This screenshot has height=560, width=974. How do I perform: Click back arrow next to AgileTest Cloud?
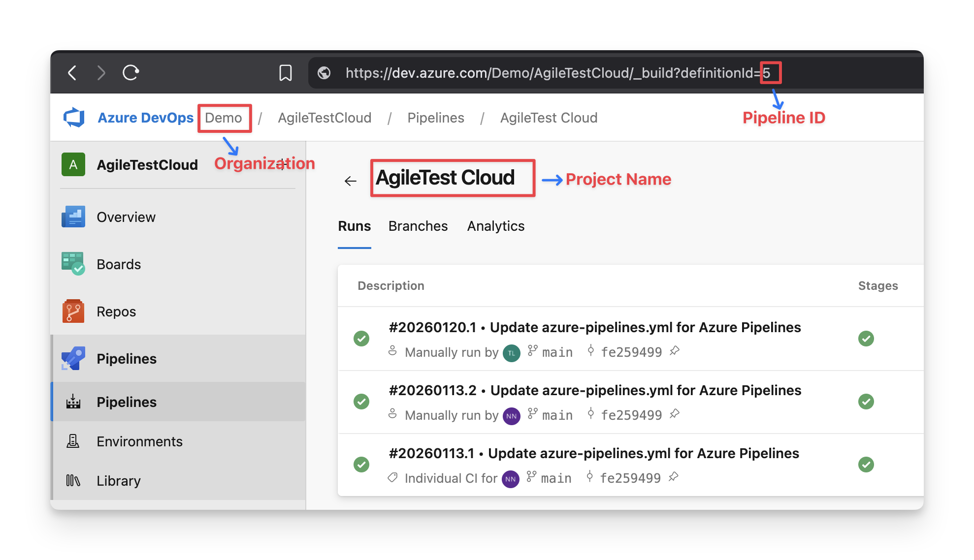[x=351, y=180]
